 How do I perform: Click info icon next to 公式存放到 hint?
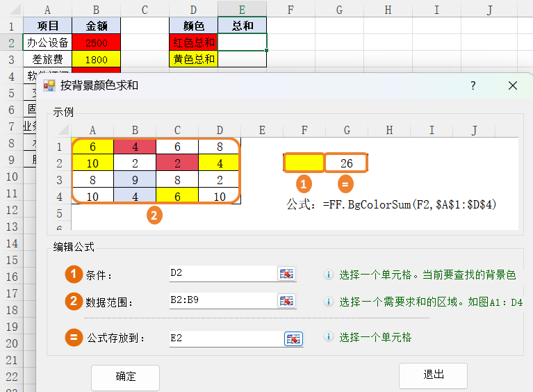(329, 337)
